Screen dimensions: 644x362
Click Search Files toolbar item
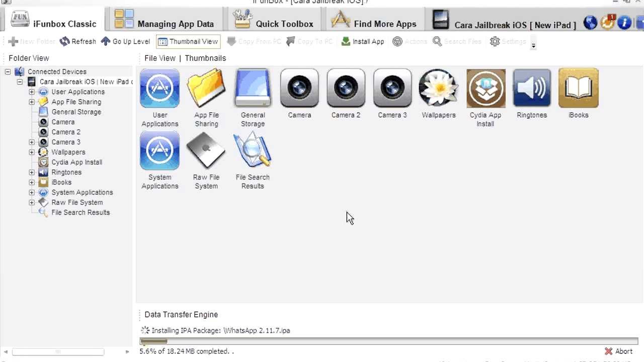(x=457, y=41)
